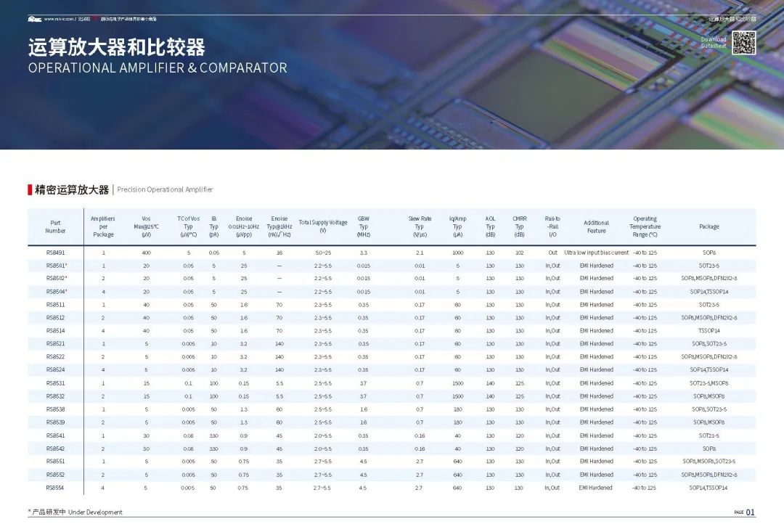This screenshot has width=784, height=532.
Task: Click the SOP8,MSOP8,SOT23-5 package cell for RS8551
Action: [x=709, y=461]
